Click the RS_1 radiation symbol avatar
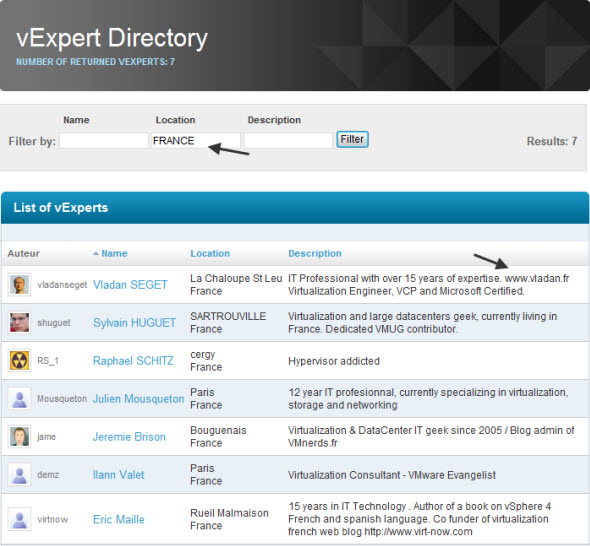The width and height of the screenshot is (590, 546). click(20, 360)
